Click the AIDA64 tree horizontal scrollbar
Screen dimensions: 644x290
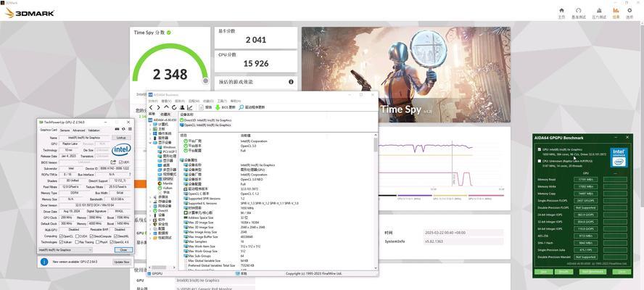[x=160, y=268]
